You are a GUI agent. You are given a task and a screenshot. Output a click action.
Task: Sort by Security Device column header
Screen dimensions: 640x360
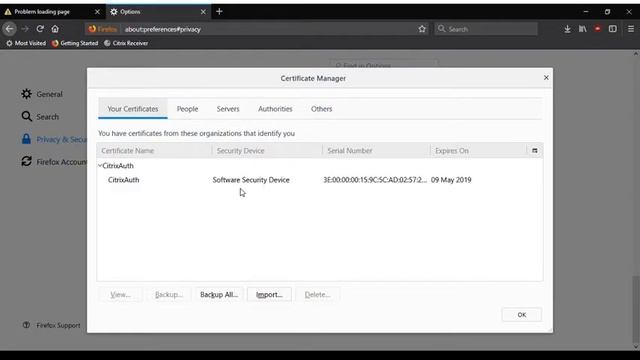tap(267, 151)
